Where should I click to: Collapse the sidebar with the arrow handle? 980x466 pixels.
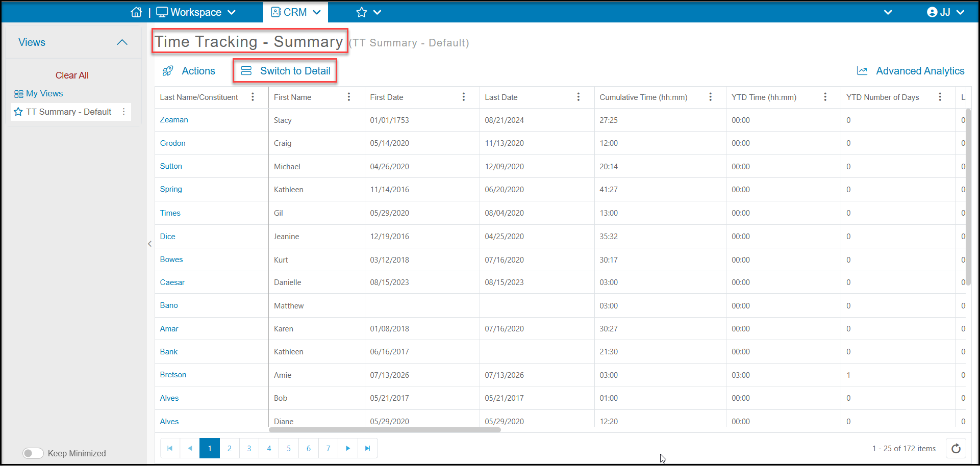point(149,244)
